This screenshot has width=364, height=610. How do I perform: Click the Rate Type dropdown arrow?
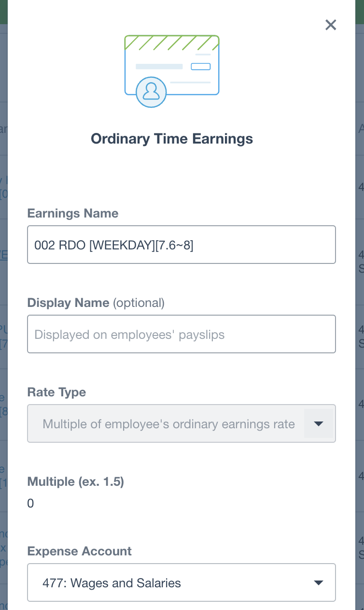pos(318,423)
